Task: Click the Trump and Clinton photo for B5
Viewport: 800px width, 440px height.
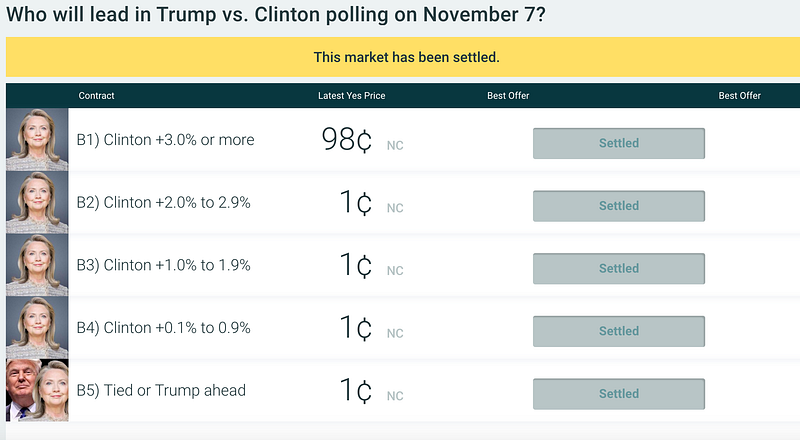Action: (x=37, y=391)
